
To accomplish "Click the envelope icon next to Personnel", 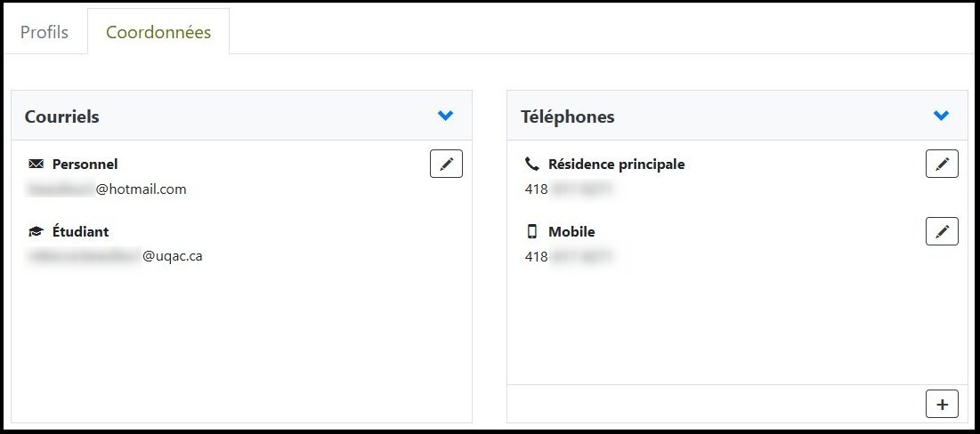I will click(36, 165).
